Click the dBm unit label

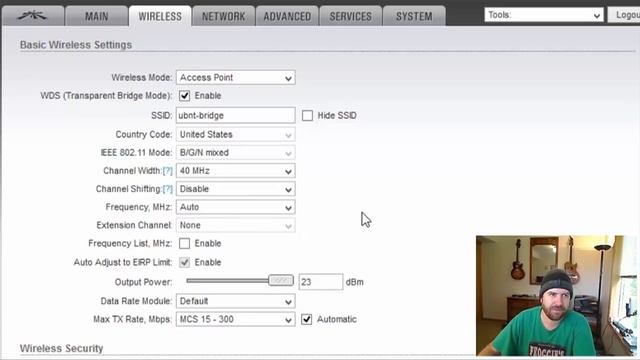354,282
